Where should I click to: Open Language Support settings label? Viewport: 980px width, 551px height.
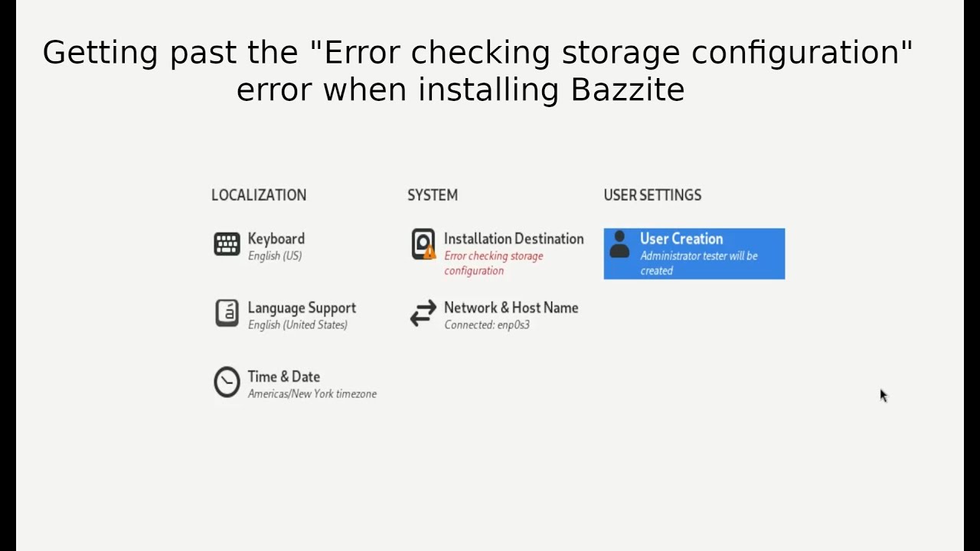pyautogui.click(x=302, y=308)
